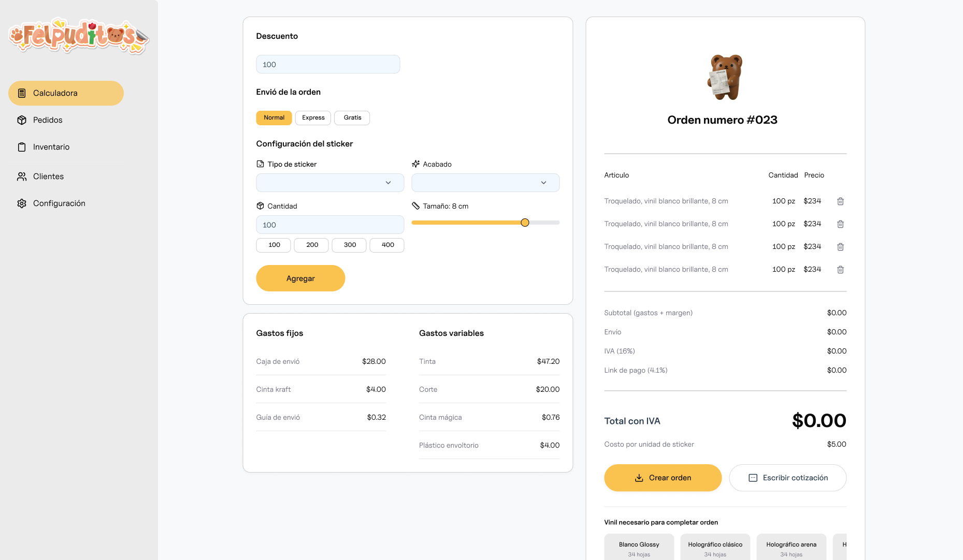Screen dimensions: 963x560
Task: Click the Tamaño slider handle
Action: pyautogui.click(x=525, y=223)
